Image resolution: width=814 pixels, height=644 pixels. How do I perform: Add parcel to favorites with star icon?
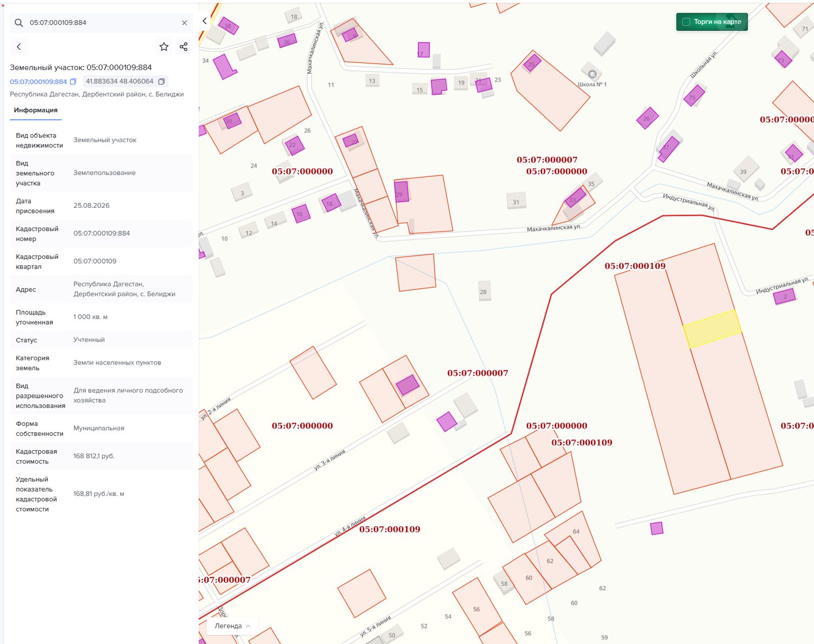pyautogui.click(x=164, y=47)
